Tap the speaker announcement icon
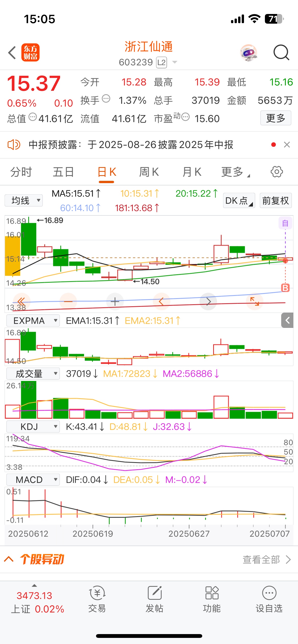298x644 pixels. click(14, 145)
